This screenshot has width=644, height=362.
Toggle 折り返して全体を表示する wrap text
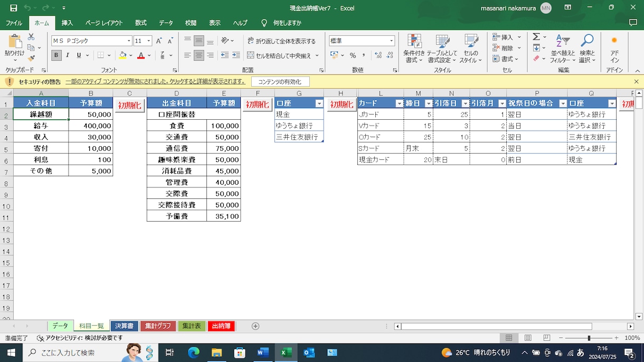click(281, 41)
